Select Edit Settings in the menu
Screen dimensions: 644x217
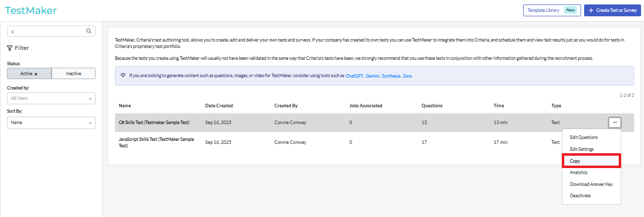point(582,149)
